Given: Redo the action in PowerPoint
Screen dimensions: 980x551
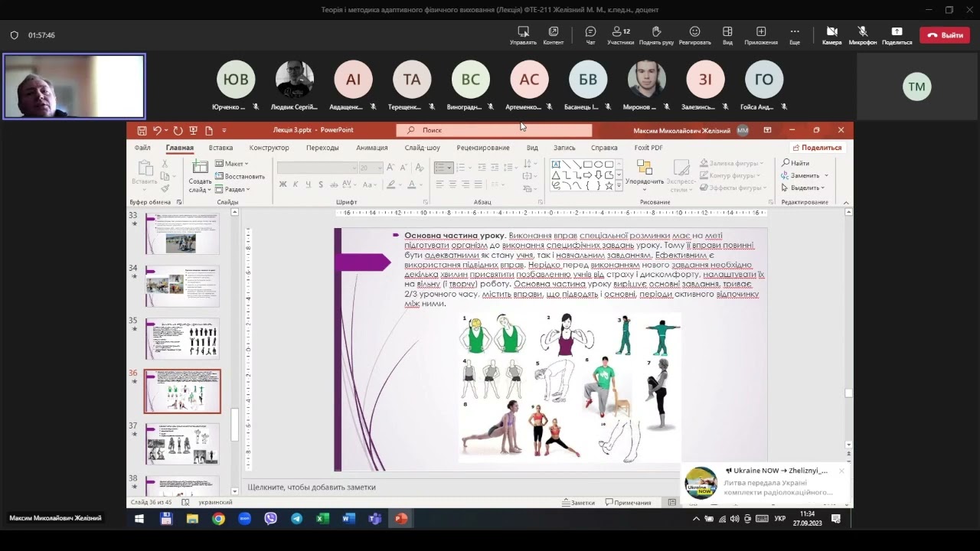Looking at the screenshot, I should [178, 131].
